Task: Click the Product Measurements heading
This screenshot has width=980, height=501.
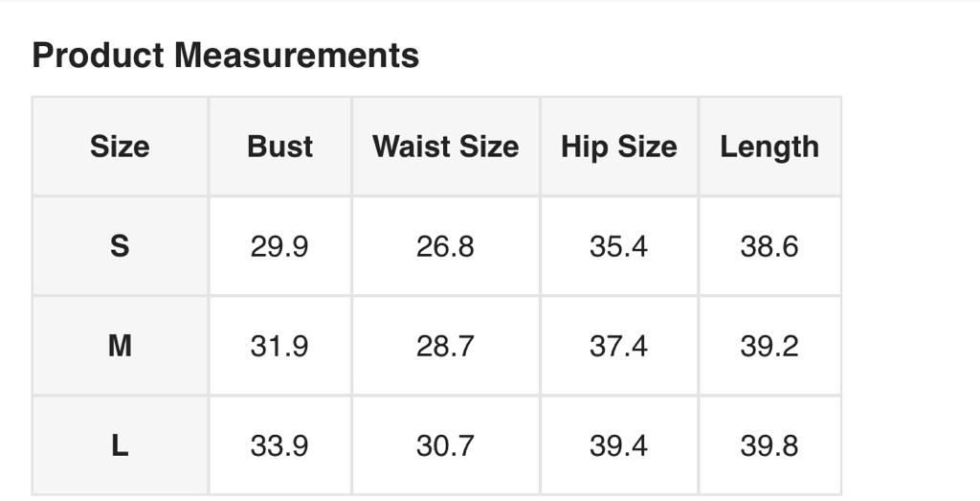Action: (226, 56)
